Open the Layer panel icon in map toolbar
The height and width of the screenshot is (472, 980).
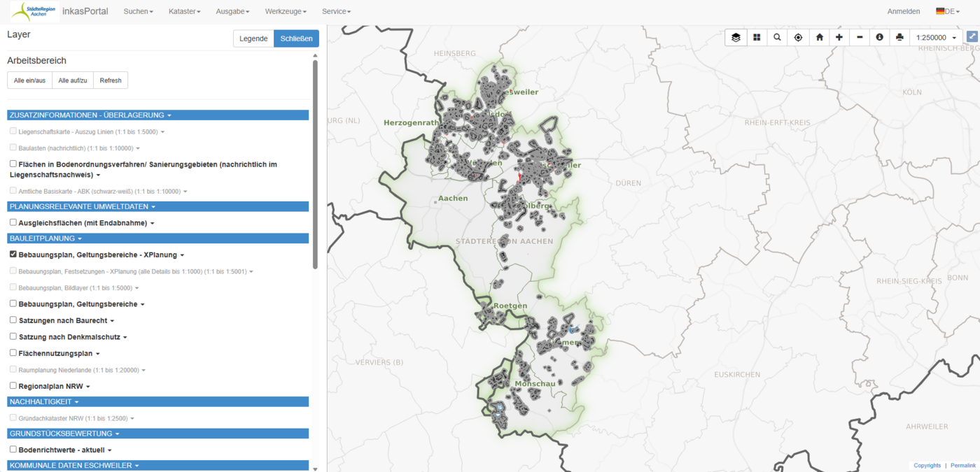point(736,36)
